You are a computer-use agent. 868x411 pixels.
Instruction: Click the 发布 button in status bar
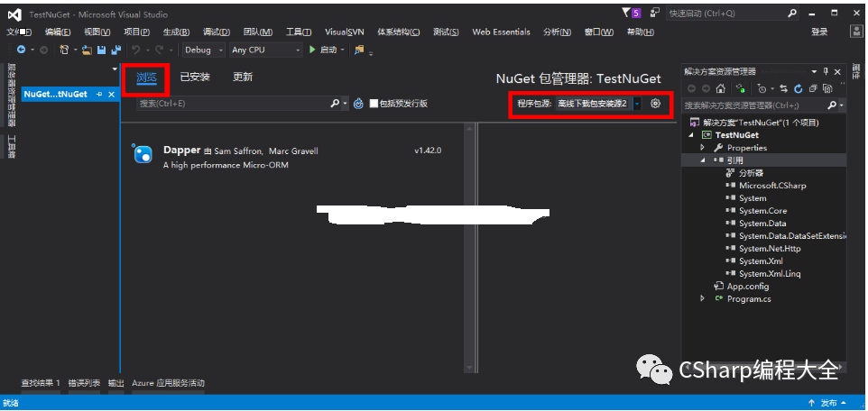827,403
